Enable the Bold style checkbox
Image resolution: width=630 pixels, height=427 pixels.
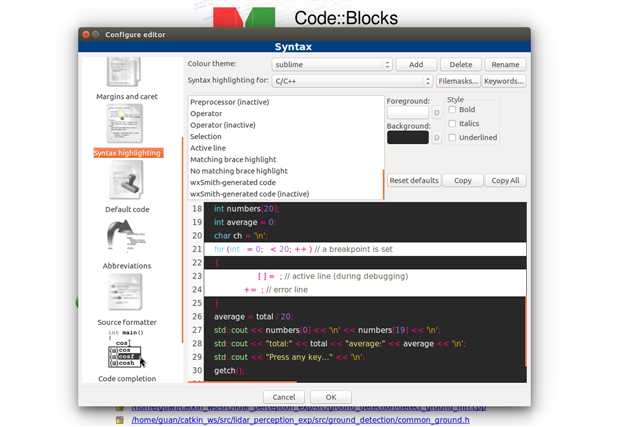(x=452, y=109)
